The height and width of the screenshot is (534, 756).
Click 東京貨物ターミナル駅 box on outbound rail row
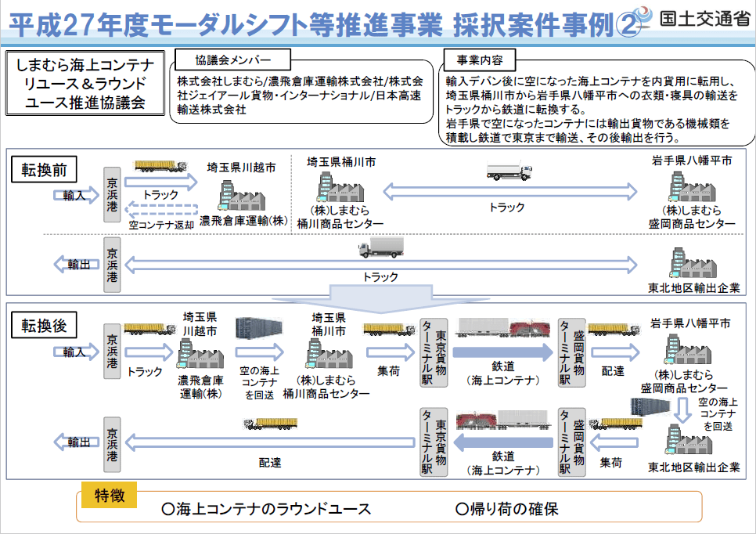pyautogui.click(x=434, y=352)
